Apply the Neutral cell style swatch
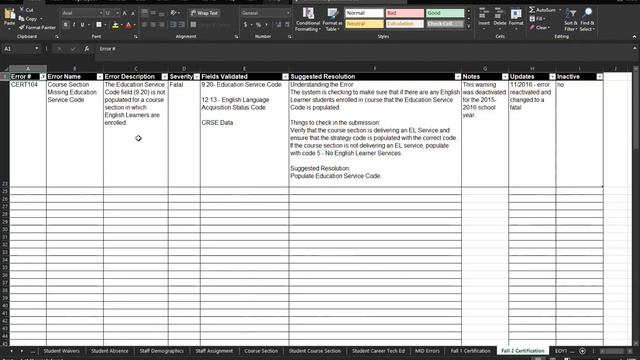640x360 pixels. tap(364, 24)
